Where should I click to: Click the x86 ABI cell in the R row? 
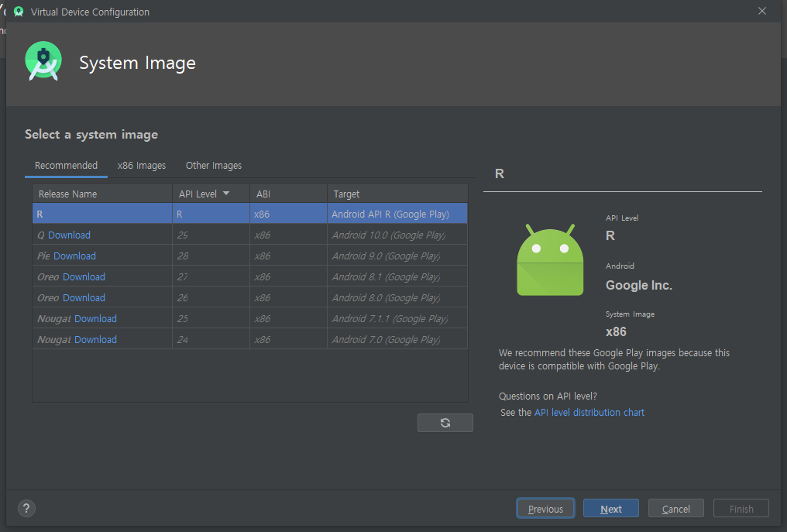point(289,214)
